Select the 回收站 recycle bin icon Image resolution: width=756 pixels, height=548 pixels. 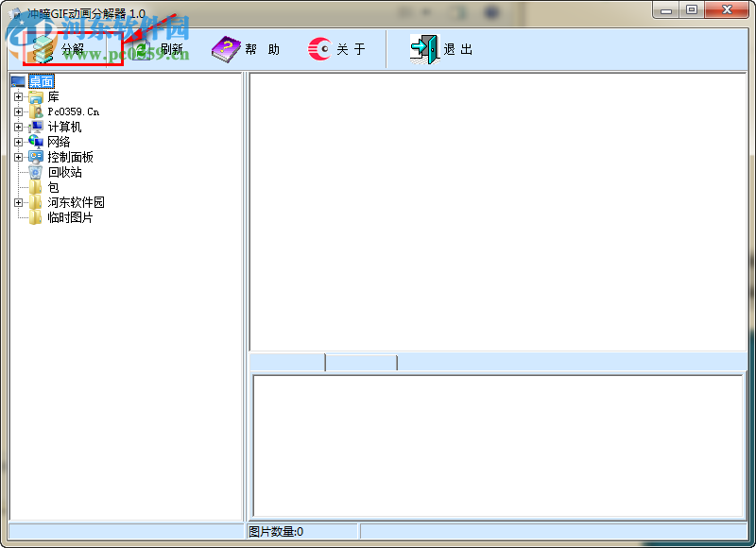pyautogui.click(x=35, y=172)
